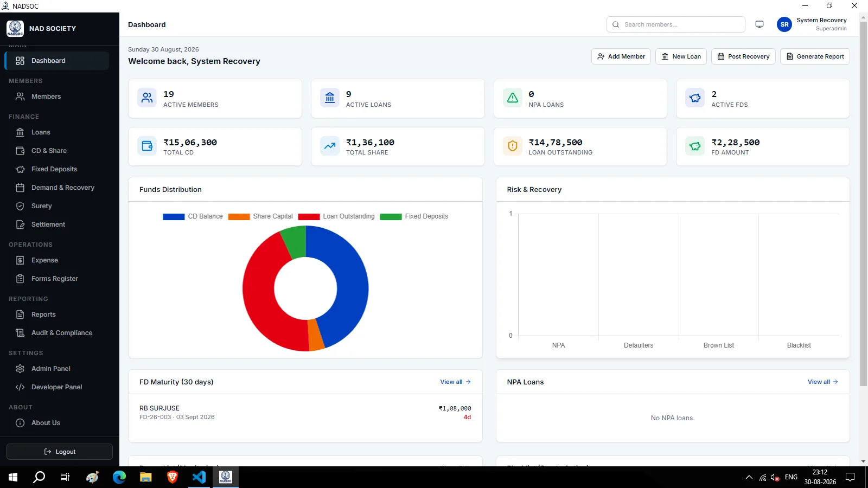Click the Surety shield icon
The height and width of the screenshot is (488, 868).
(x=20, y=206)
